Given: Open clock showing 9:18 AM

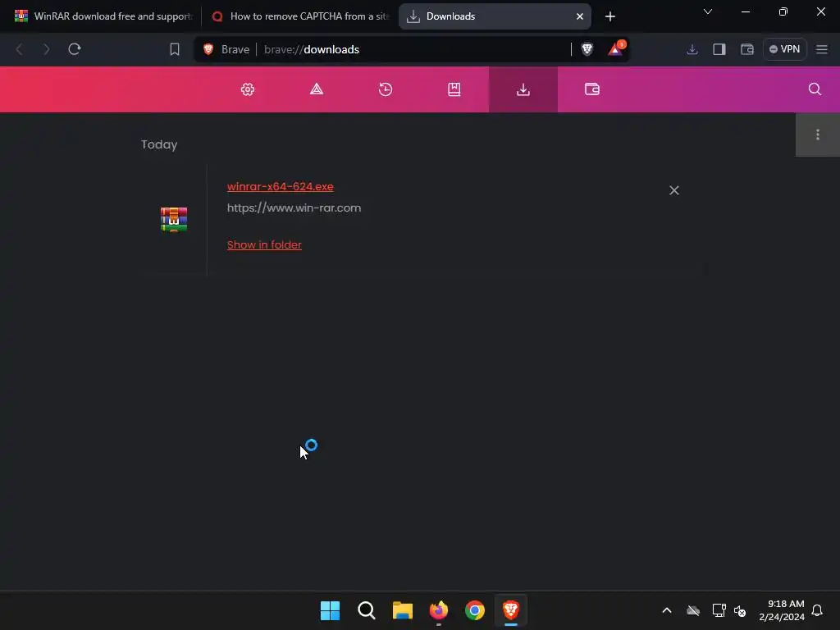Looking at the screenshot, I should (x=782, y=610).
